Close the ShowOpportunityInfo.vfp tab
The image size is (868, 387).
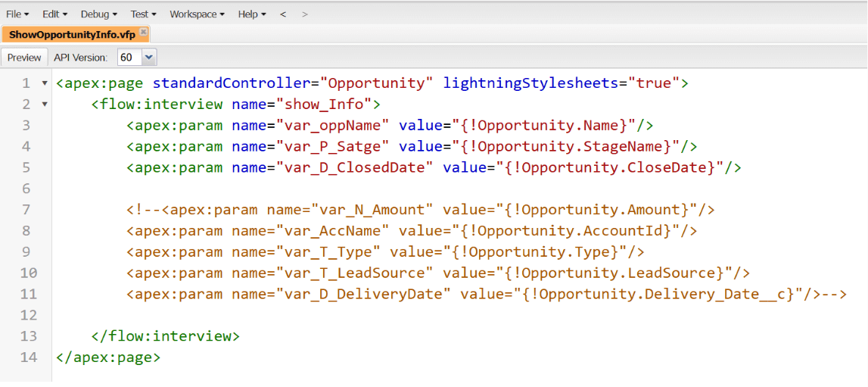[x=143, y=32]
